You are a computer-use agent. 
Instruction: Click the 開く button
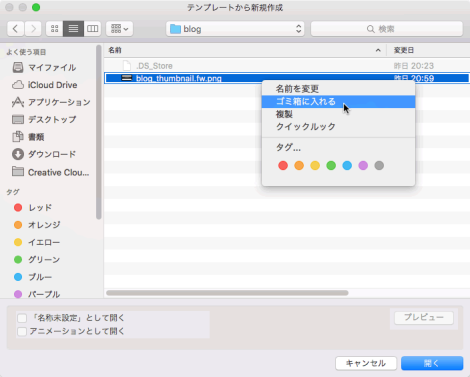coord(432,363)
